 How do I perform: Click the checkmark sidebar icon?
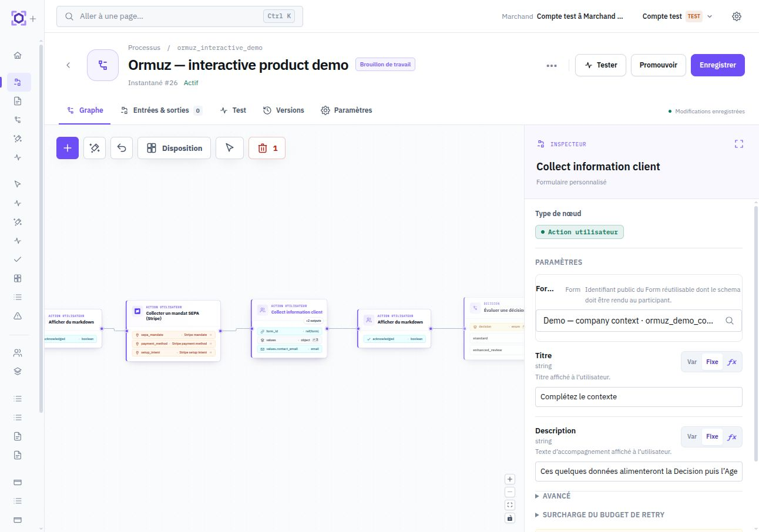coord(18,259)
